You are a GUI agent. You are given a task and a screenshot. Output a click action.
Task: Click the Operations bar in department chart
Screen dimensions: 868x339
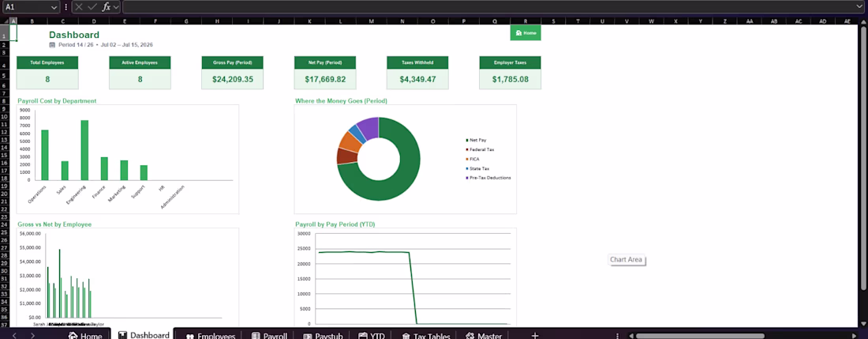point(45,155)
